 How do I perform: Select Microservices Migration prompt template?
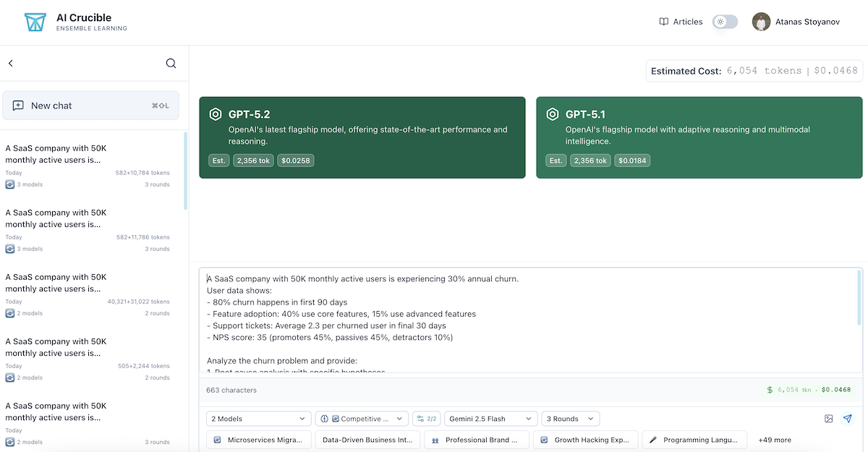(259, 440)
